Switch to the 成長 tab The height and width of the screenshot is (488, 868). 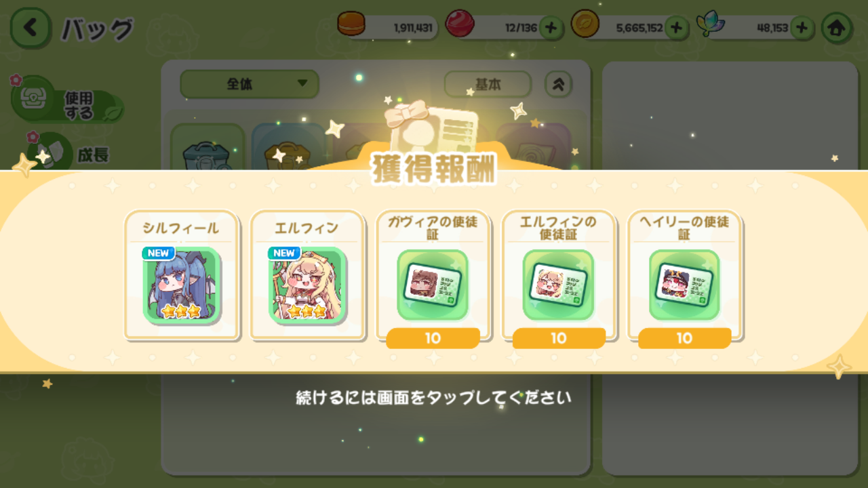tap(68, 153)
